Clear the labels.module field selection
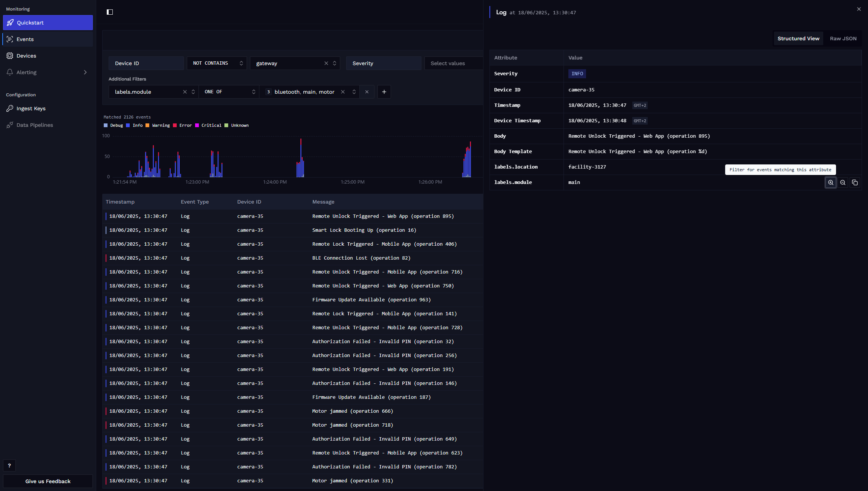 [x=185, y=92]
